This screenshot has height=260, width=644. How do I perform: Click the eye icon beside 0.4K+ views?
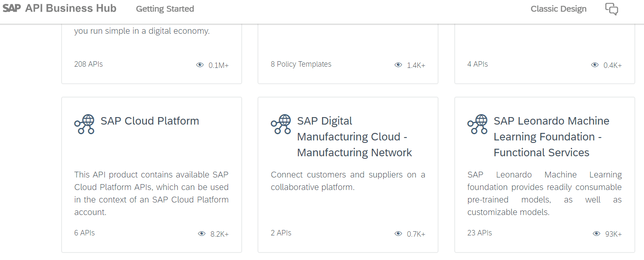(595, 65)
